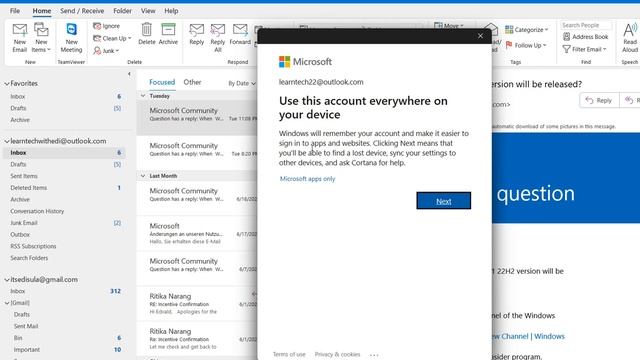This screenshot has width=640, height=360.
Task: Start a New Meeting in TeamViewer
Action: 71,38
